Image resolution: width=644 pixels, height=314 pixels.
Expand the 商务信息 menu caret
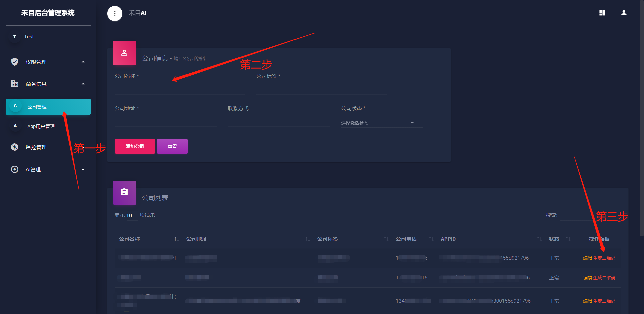point(83,84)
